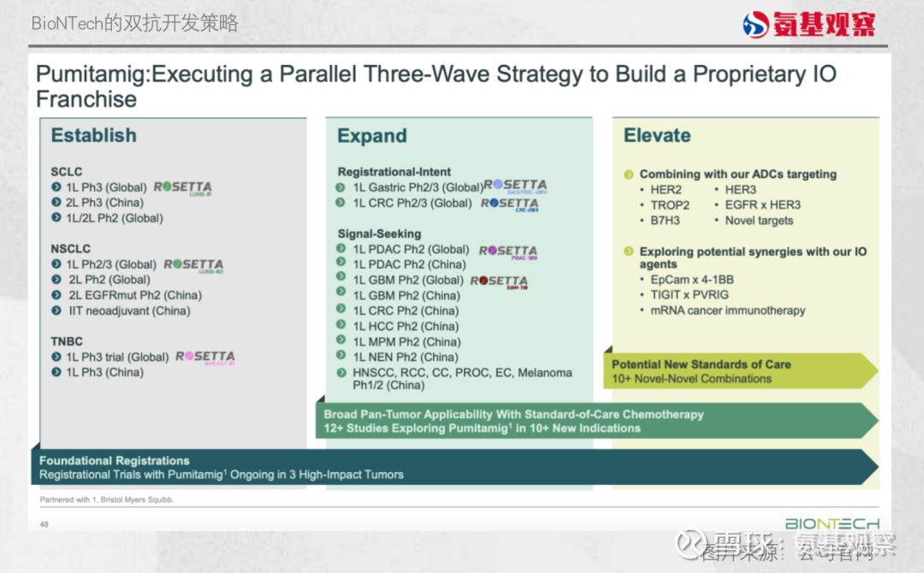Click the ROSETTA logo beside 1L Ph3 trial (Global)
924x573 pixels.
coord(205,357)
